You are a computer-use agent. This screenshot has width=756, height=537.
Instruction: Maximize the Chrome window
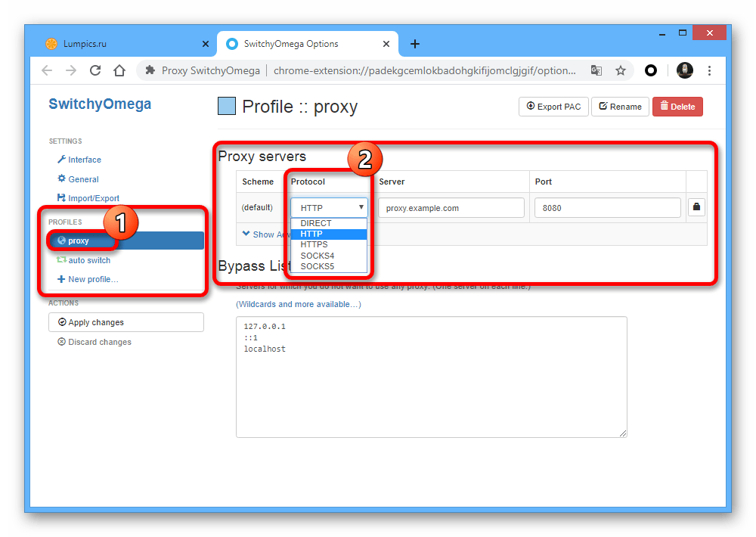coord(682,33)
